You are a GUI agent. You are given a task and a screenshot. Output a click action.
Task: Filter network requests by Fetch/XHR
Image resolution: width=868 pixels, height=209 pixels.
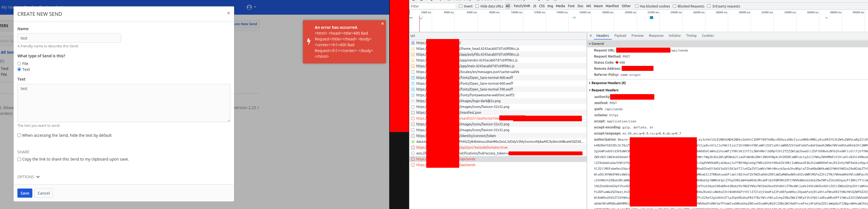click(522, 6)
